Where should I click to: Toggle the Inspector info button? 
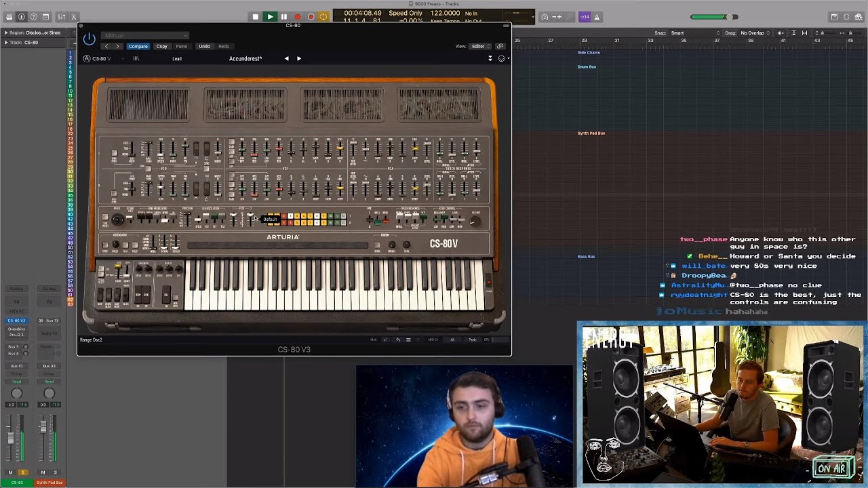click(x=21, y=17)
